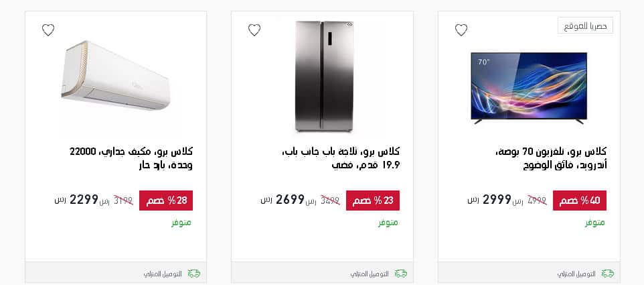This screenshot has width=644, height=285.
Task: Open the white air conditioner product image
Action: [x=115, y=75]
